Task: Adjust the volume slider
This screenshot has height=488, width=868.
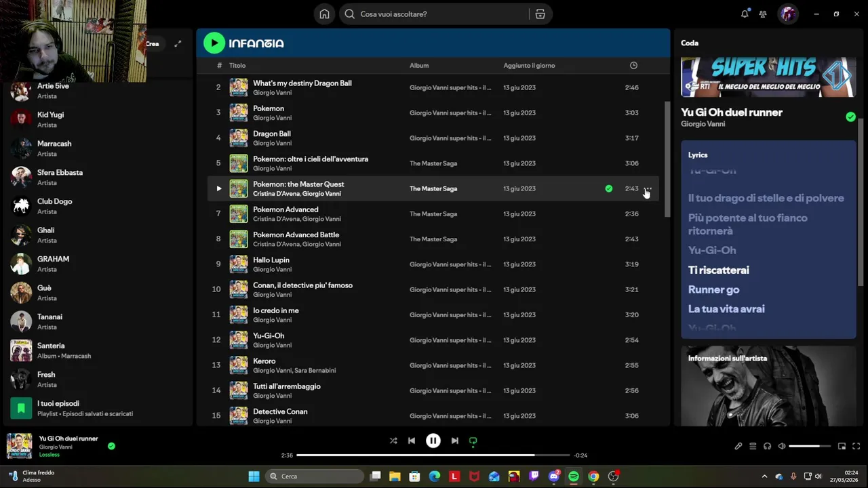Action: tap(810, 446)
